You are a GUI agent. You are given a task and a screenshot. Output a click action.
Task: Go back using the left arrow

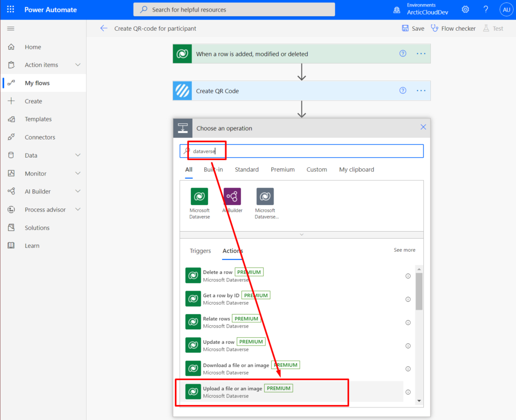[x=104, y=28]
